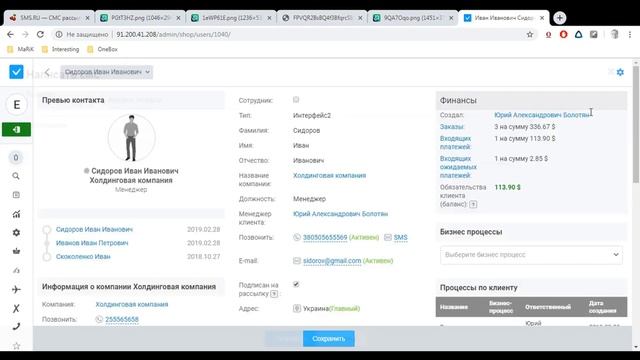The width and height of the screenshot is (640, 360).
Task: Switch to the FPVQR2Bs browser tab
Action: coord(322,18)
